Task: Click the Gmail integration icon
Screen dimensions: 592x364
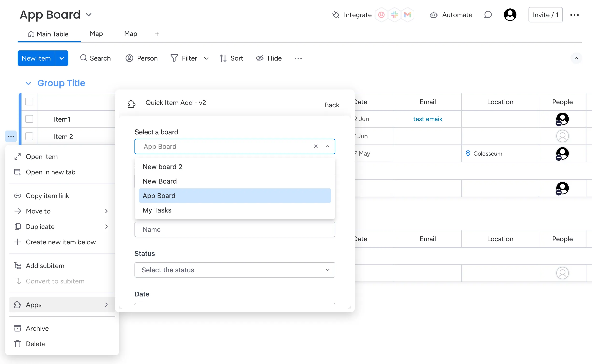Action: [x=408, y=15]
